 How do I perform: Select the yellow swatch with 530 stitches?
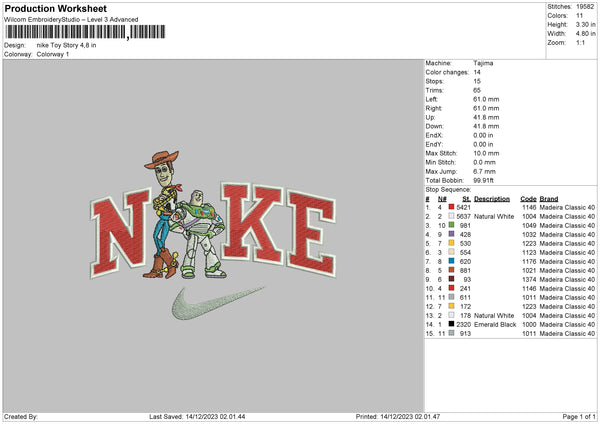tap(452, 243)
